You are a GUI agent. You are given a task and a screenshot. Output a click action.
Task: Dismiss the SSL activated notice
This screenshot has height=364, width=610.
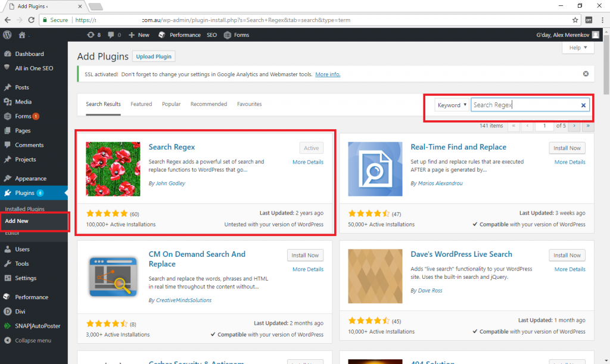[586, 73]
